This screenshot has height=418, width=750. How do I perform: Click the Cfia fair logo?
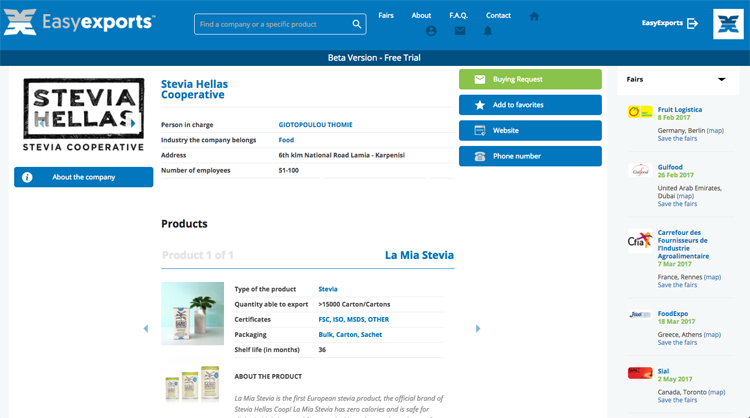(x=640, y=241)
